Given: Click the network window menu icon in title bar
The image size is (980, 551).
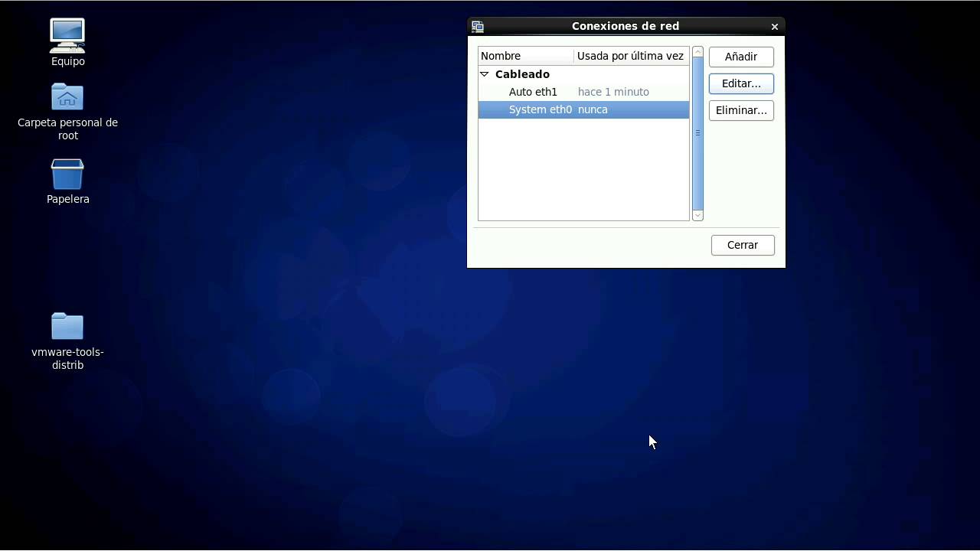Looking at the screenshot, I should click(x=478, y=26).
